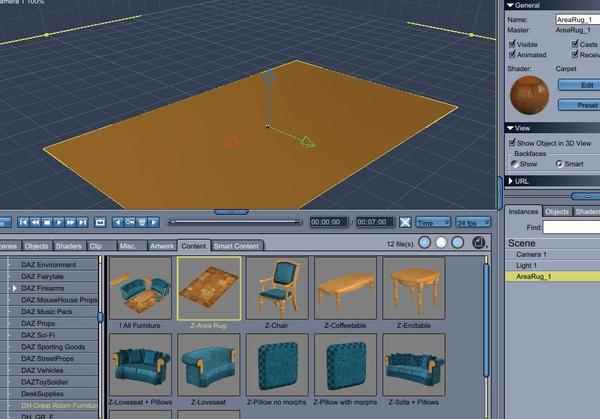This screenshot has height=419, width=600.
Task: Open the content browser options menu icon
Action: coord(478,243)
